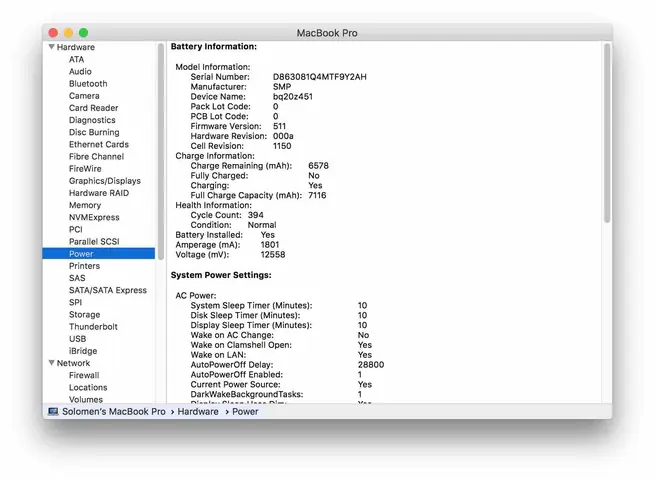The width and height of the screenshot is (655, 480).
Task: Click the Amperage value 1801
Action: [x=270, y=244]
